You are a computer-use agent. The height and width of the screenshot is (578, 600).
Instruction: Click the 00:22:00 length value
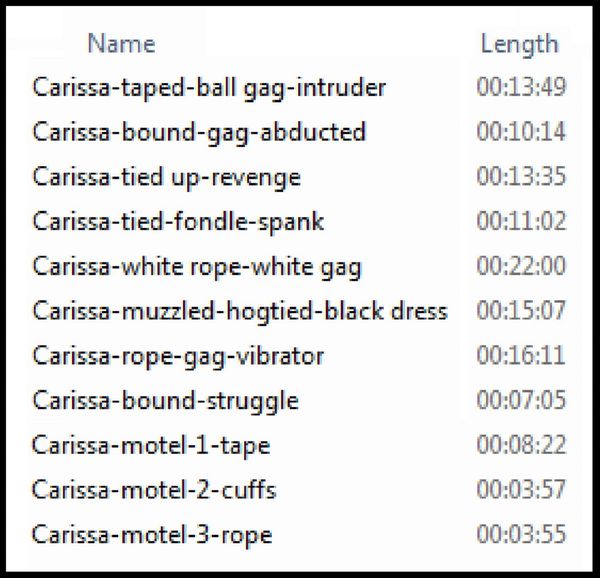point(521,266)
